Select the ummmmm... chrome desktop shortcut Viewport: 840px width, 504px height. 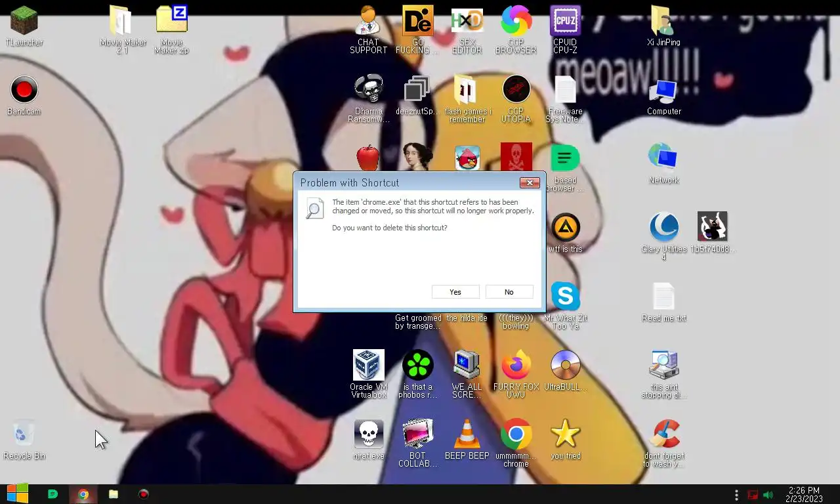(x=516, y=443)
